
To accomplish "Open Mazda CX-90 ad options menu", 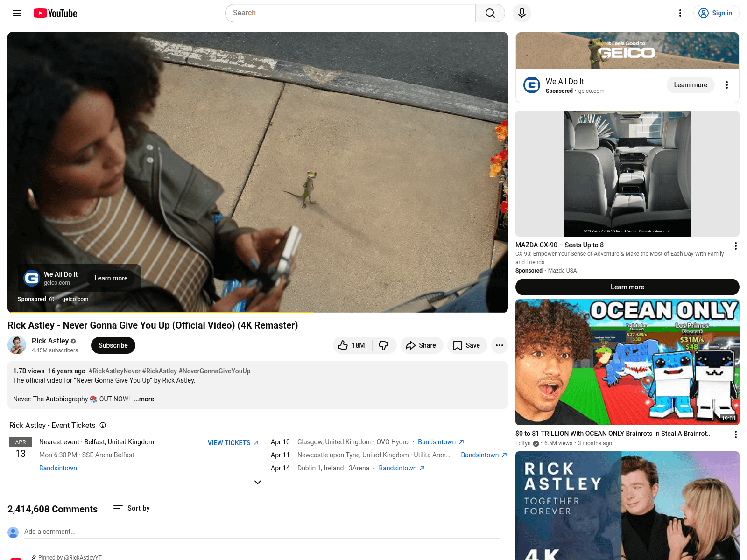I will point(736,246).
